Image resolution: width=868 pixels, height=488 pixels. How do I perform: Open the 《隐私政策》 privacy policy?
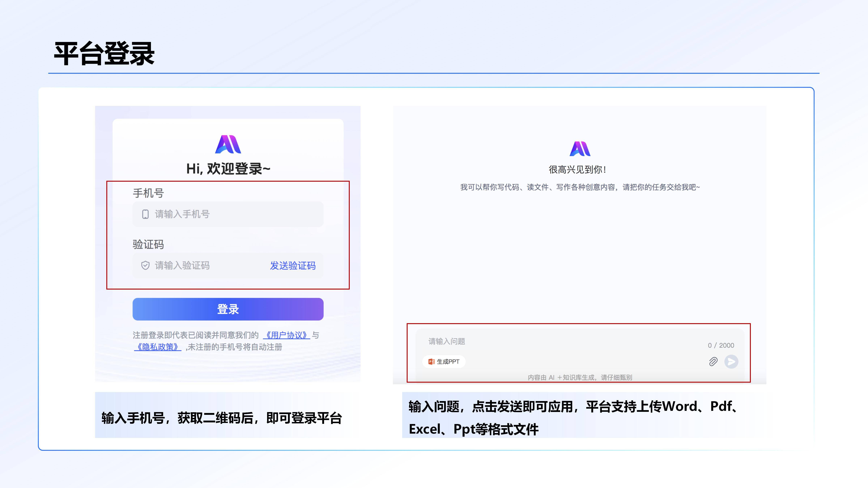coord(158,347)
